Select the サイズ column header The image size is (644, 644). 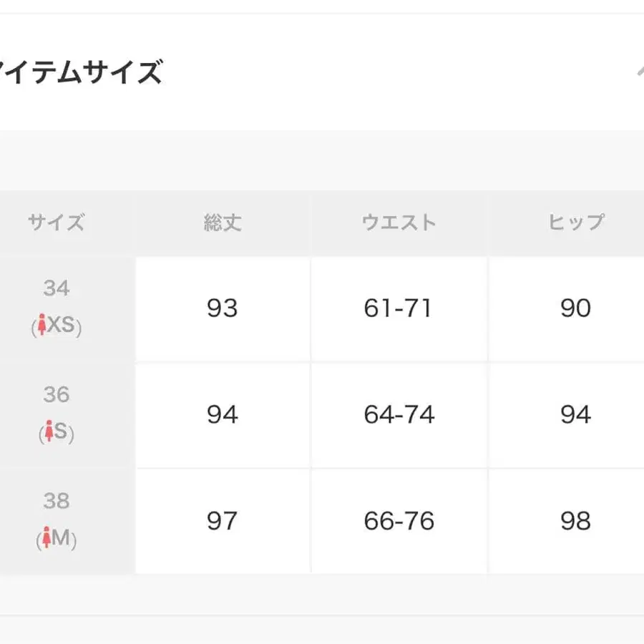57,223
